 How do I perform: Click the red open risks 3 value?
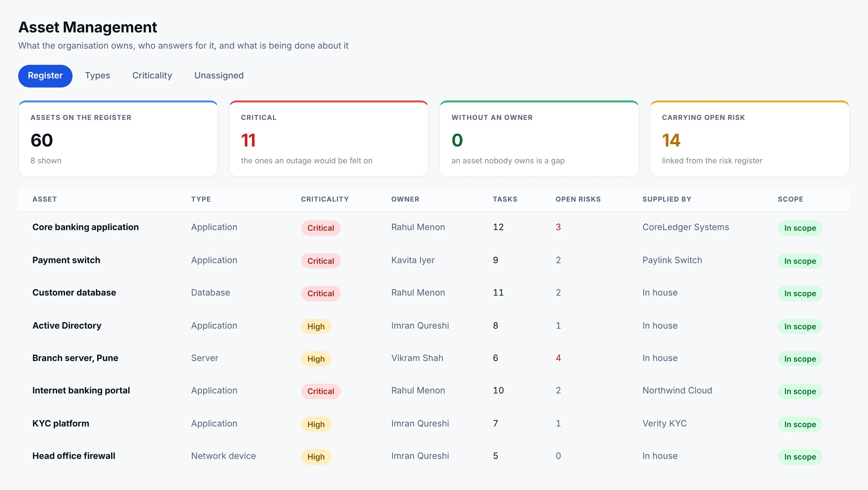(558, 227)
